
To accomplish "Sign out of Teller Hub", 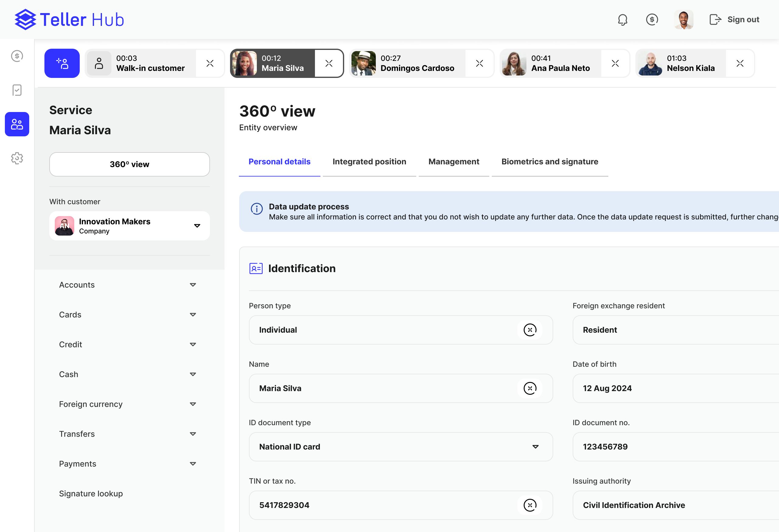I will (x=734, y=19).
